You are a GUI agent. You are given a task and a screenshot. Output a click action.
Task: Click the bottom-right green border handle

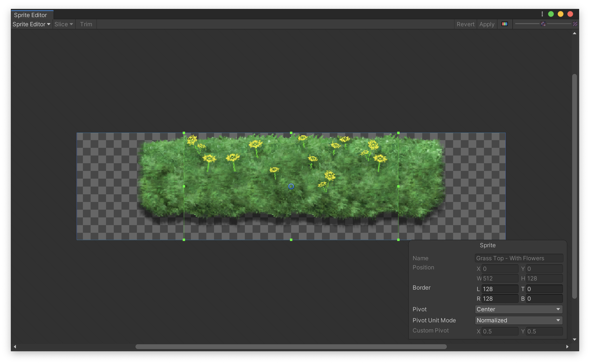point(398,240)
